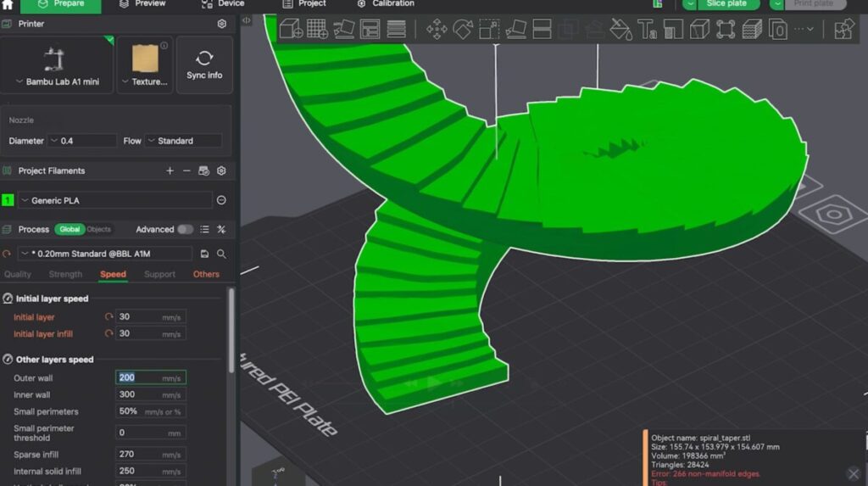The width and height of the screenshot is (868, 486).
Task: Click the Add plate grid icon
Action: tap(317, 30)
